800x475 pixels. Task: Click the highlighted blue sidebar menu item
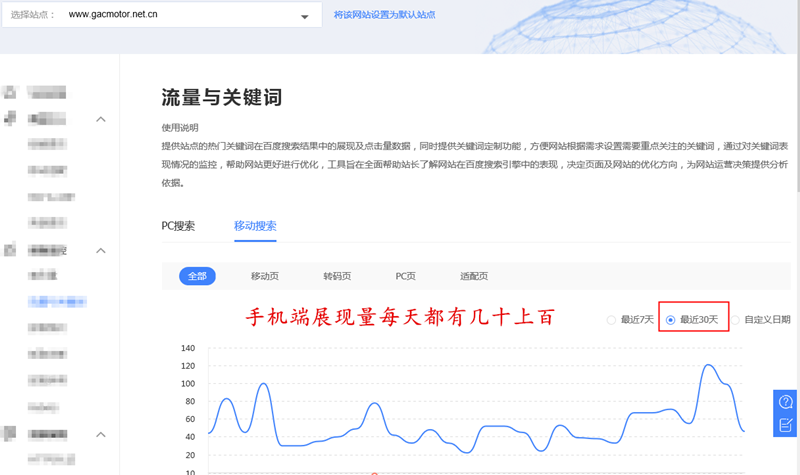57,301
